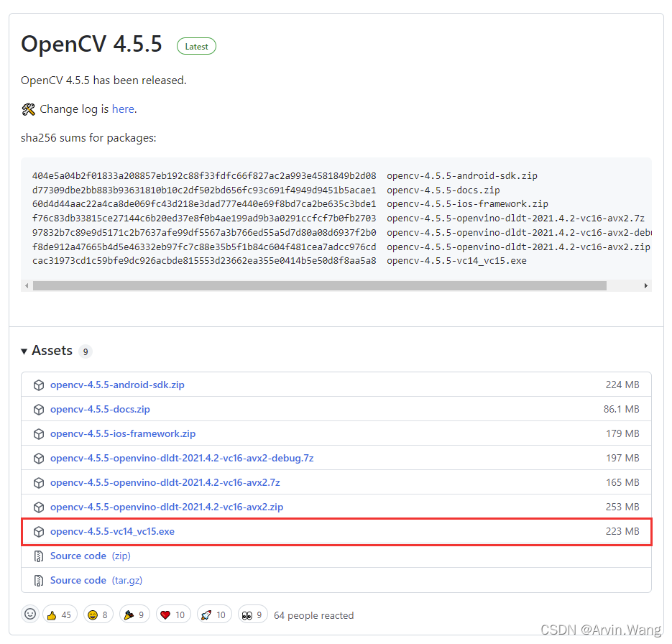
Task: Click package icon beside vc16-avx2.zip asset
Action: pyautogui.click(x=39, y=507)
